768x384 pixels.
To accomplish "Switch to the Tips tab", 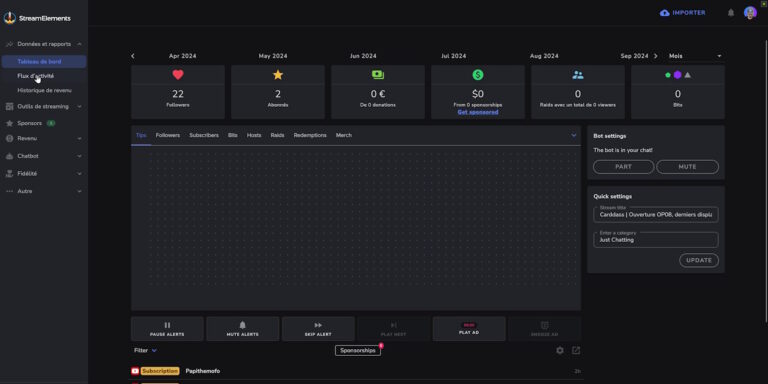I will click(x=141, y=135).
